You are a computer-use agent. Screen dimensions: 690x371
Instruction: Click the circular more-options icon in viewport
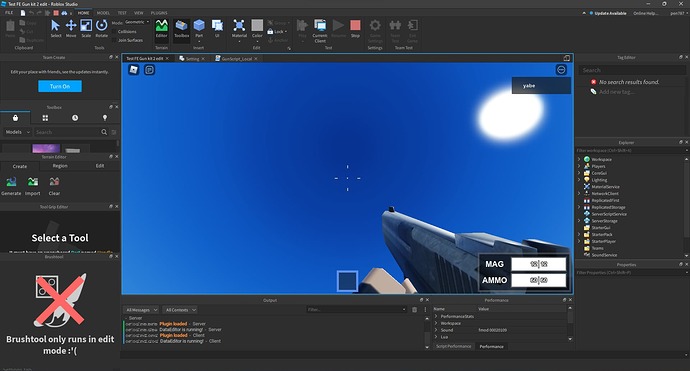click(561, 70)
